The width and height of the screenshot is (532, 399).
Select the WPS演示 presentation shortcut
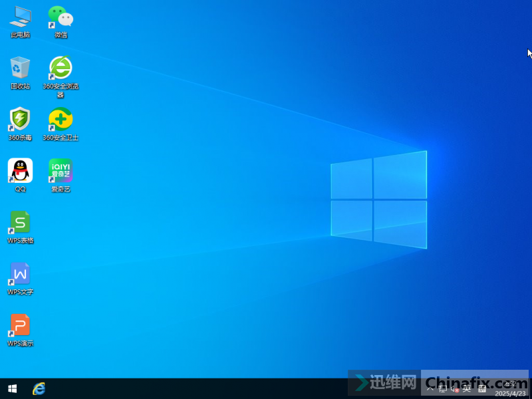20,330
